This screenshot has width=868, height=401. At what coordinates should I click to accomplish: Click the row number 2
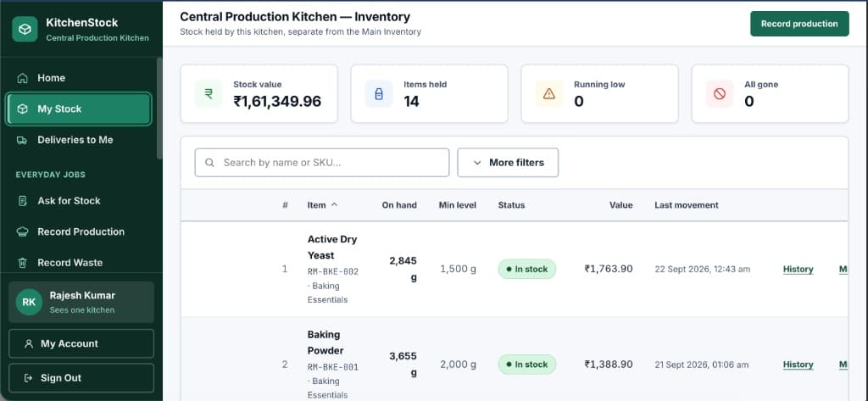point(285,365)
